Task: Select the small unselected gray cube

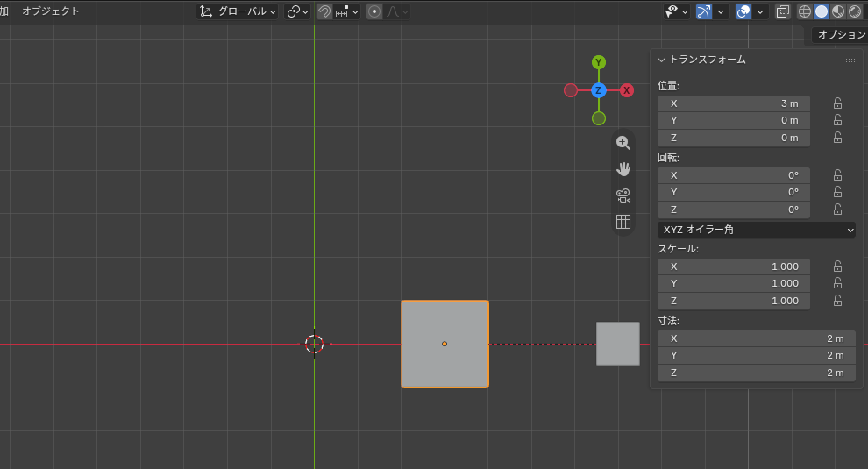Action: point(618,344)
